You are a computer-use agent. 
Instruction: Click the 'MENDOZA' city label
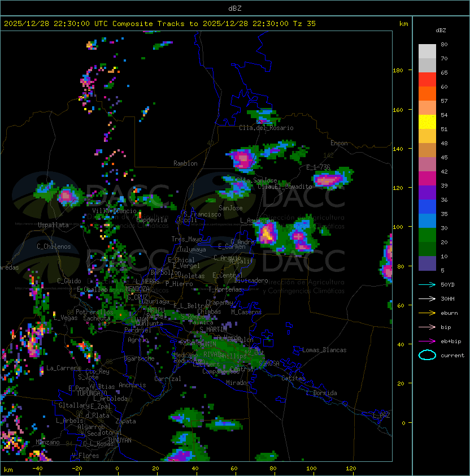click(137, 288)
